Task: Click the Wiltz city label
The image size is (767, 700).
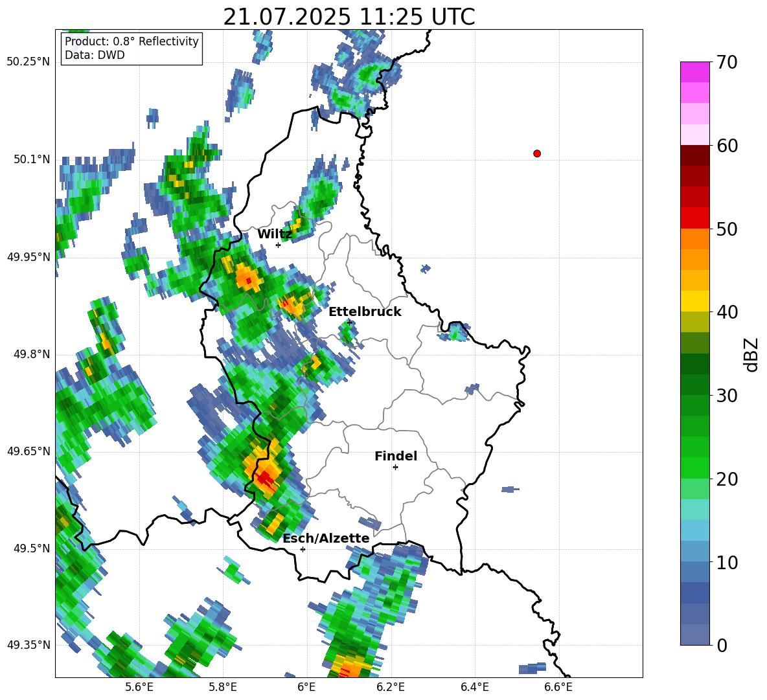Action: coord(275,234)
